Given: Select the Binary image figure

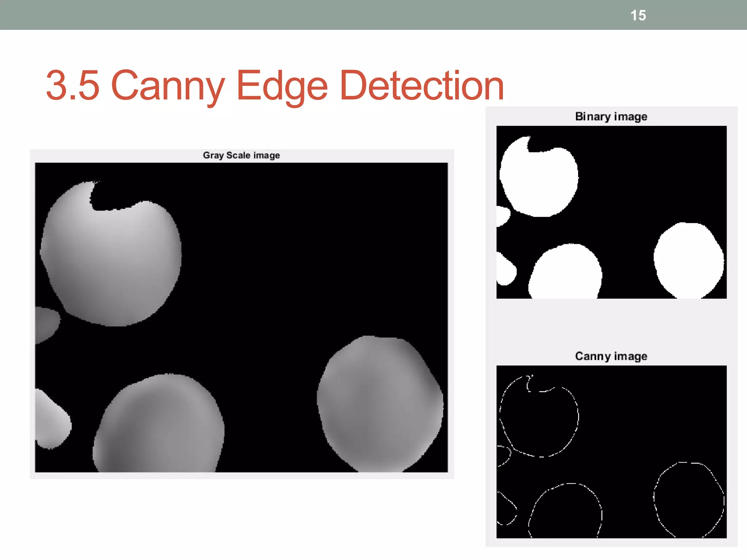Looking at the screenshot, I should pyautogui.click(x=611, y=212).
